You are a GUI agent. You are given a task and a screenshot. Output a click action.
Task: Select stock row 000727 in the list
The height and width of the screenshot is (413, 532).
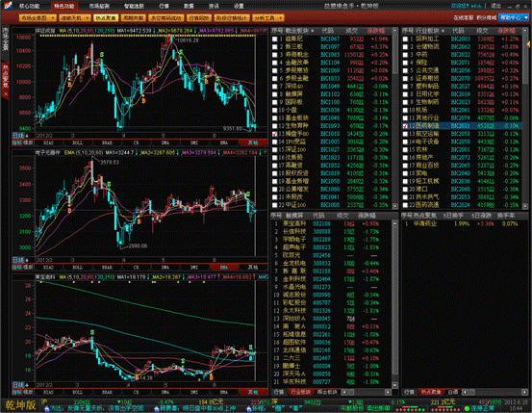tap(332, 382)
